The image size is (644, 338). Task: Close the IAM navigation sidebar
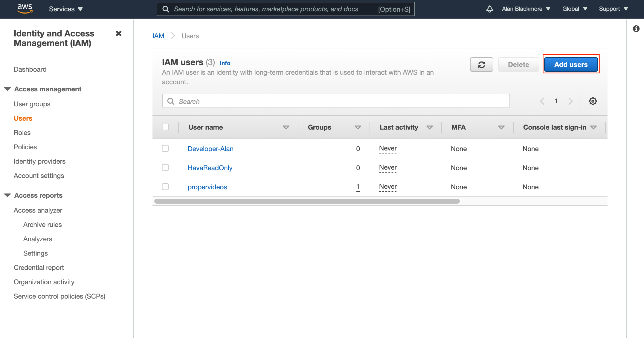(119, 33)
